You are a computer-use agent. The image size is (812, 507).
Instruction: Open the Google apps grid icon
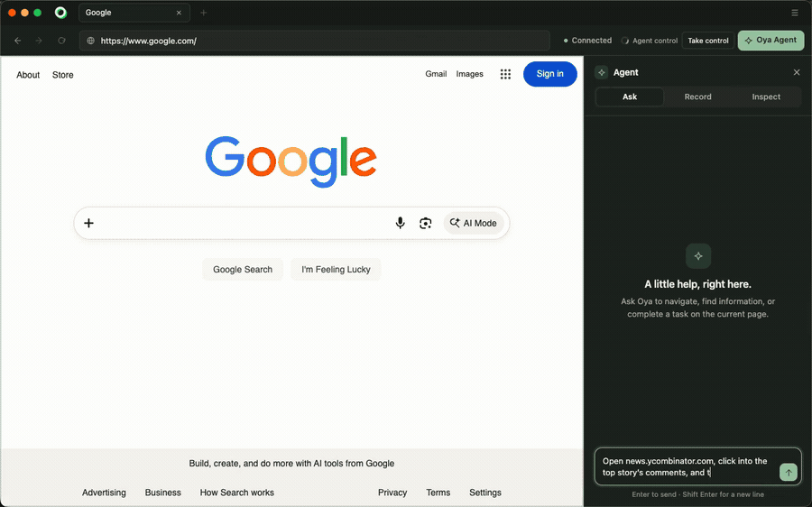[x=505, y=74]
